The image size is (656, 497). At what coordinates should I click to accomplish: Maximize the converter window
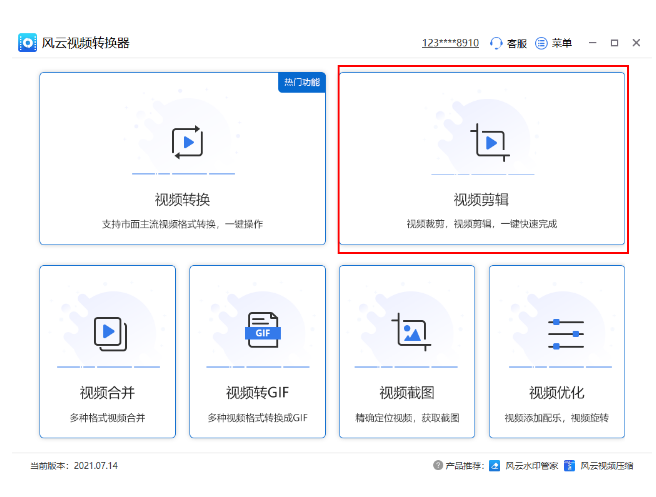coord(614,43)
